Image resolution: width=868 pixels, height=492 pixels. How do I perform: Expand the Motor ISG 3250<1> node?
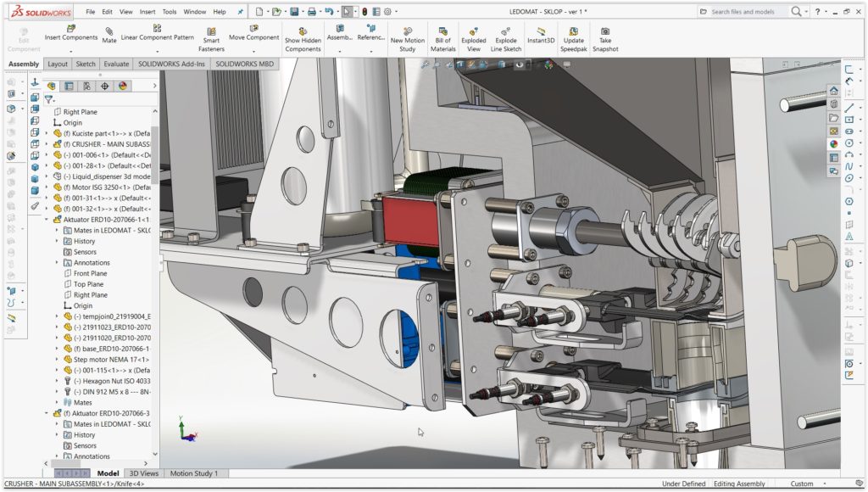[x=47, y=187]
